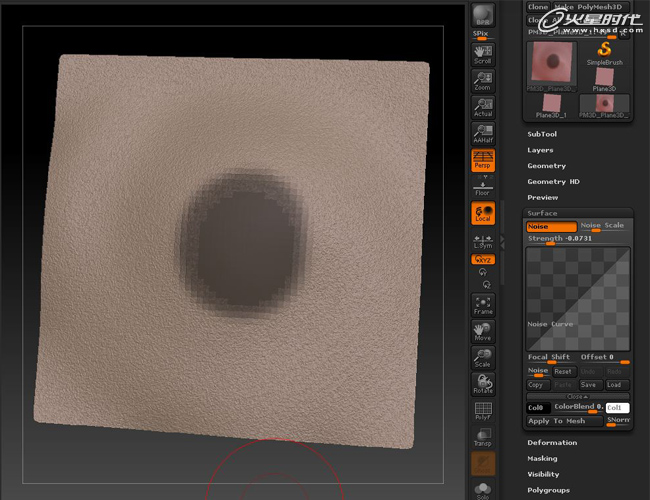Toggle XYZ rotation mode
650x500 pixels.
[x=483, y=260]
